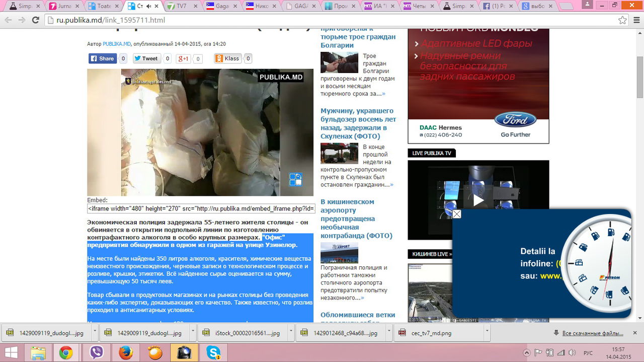Click the checkpoint thumbnail for the Скулены story
644x362 pixels.
pyautogui.click(x=339, y=154)
